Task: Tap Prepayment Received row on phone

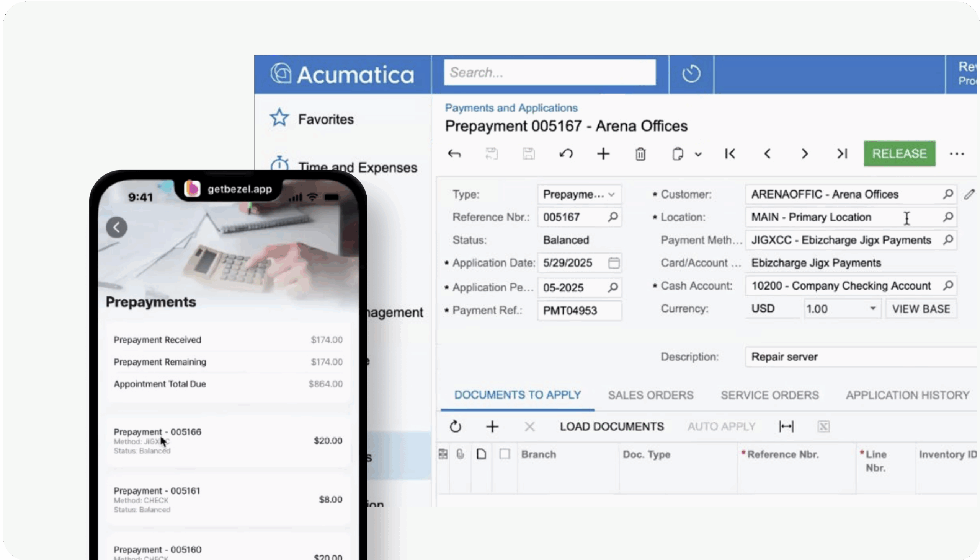Action: pos(228,340)
